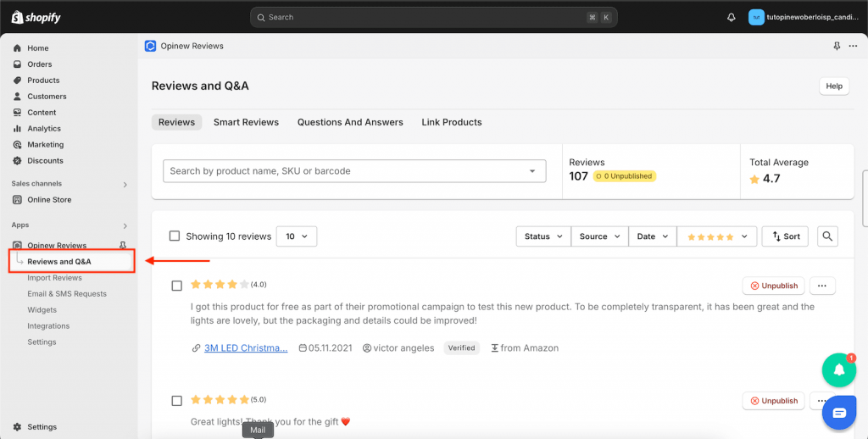868x439 pixels.
Task: Unpublish the first review
Action: pos(774,286)
